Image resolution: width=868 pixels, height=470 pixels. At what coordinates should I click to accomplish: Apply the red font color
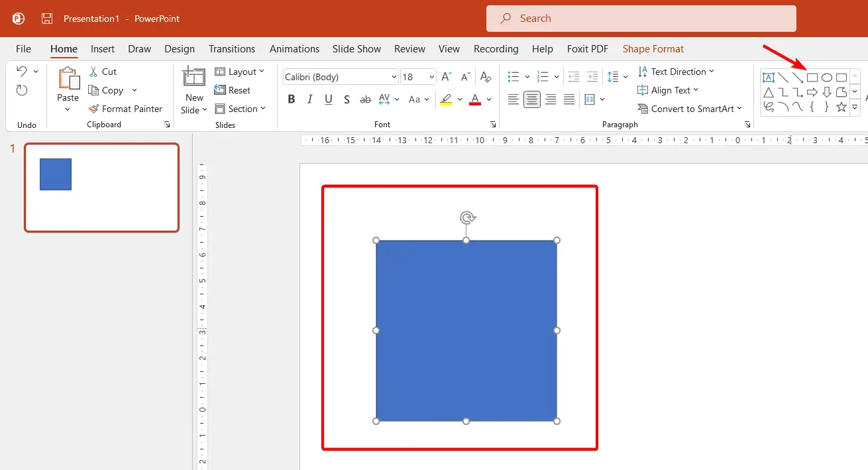[474, 99]
